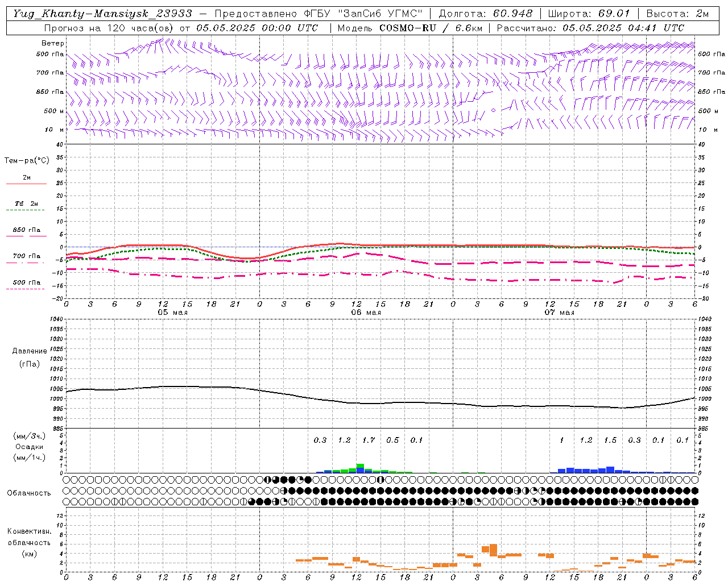728x582 pixels.
Task: Click the "Давление" pressure panel label
Action: coord(30,351)
